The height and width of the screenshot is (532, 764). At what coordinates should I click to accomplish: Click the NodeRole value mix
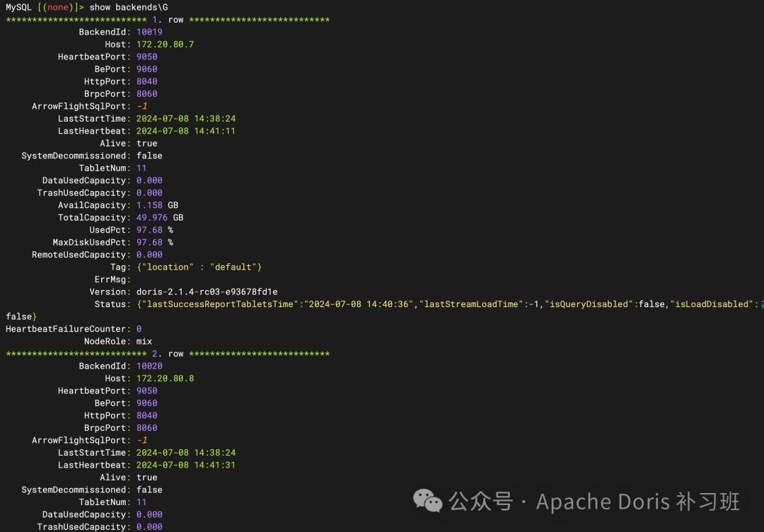(x=144, y=340)
